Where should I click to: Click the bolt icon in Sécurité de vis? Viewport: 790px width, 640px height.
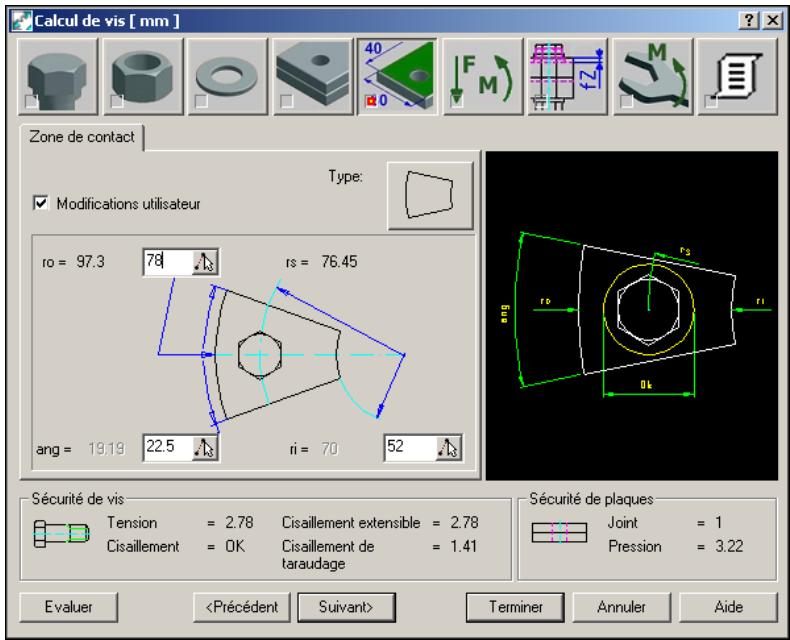coord(61,534)
